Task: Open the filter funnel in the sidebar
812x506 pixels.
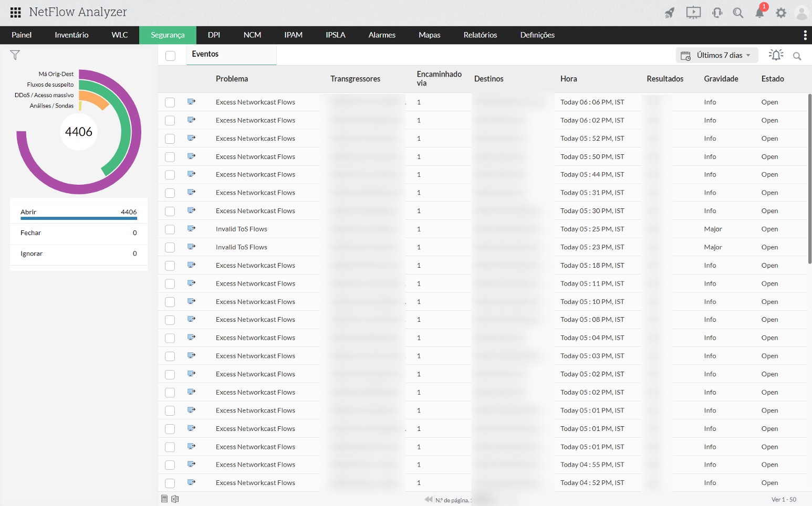Action: pos(15,55)
